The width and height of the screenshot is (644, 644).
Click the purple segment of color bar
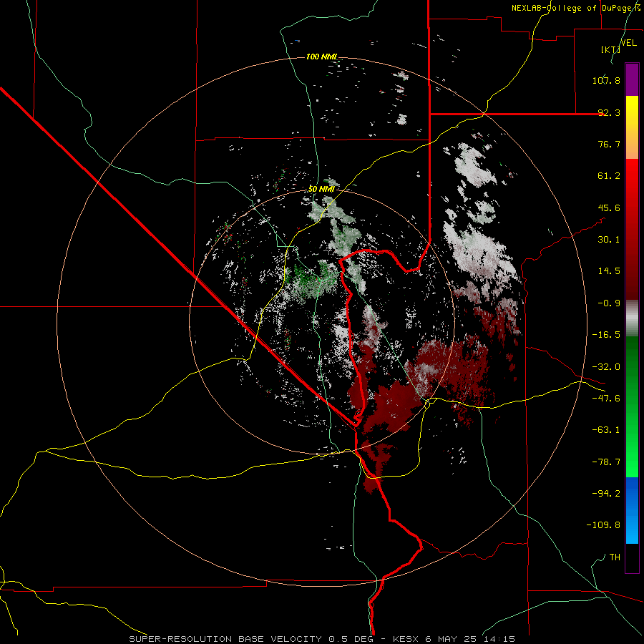[x=632, y=80]
